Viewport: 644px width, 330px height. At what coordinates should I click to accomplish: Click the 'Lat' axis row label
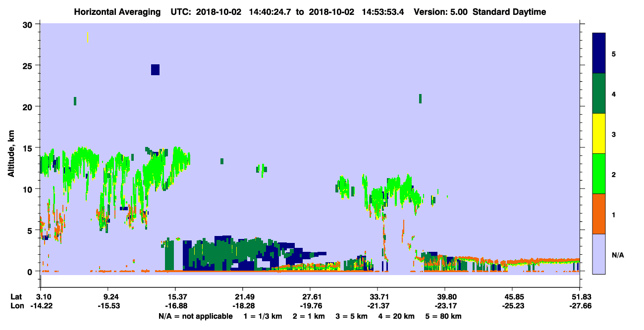point(15,297)
